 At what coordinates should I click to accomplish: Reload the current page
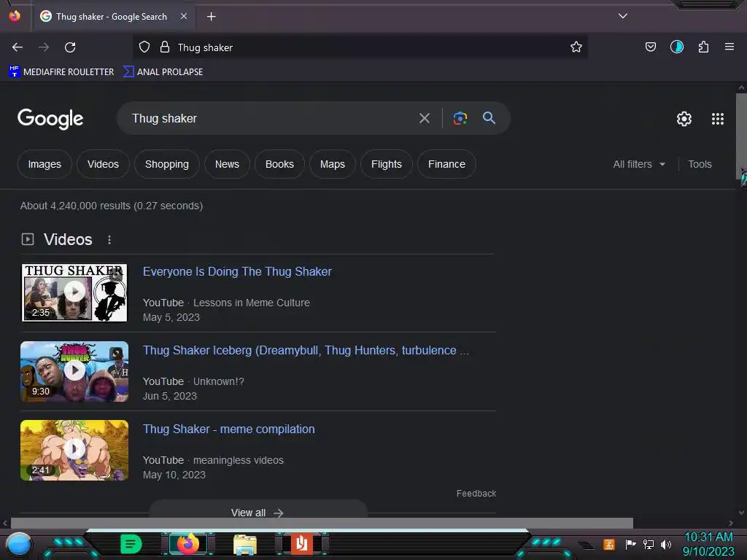[70, 47]
